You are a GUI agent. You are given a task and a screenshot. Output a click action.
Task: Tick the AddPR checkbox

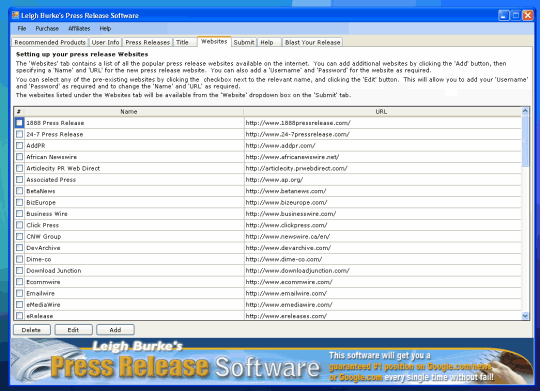coord(19,145)
